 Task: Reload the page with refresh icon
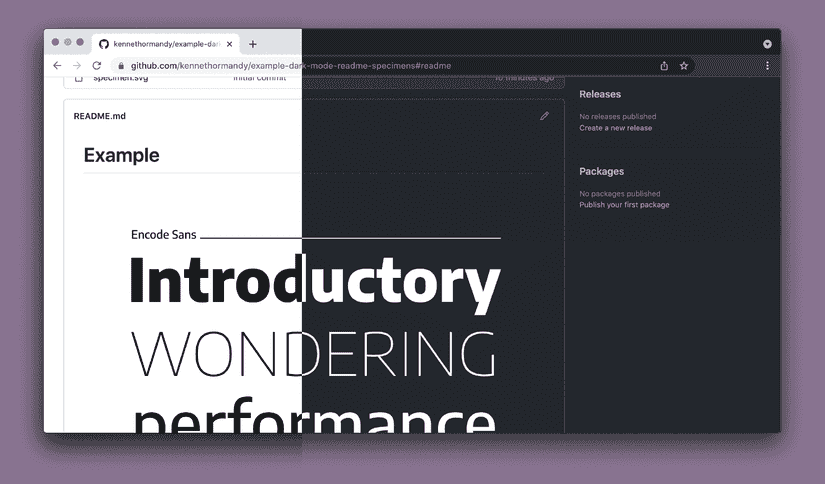(x=96, y=66)
